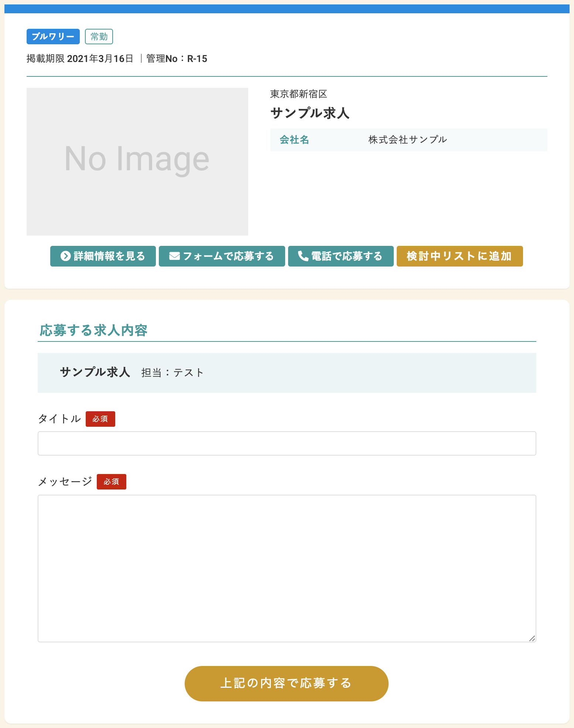Submit with 上記の内容で応募する button
Image resolution: width=574 pixels, height=728 pixels.
click(x=287, y=683)
